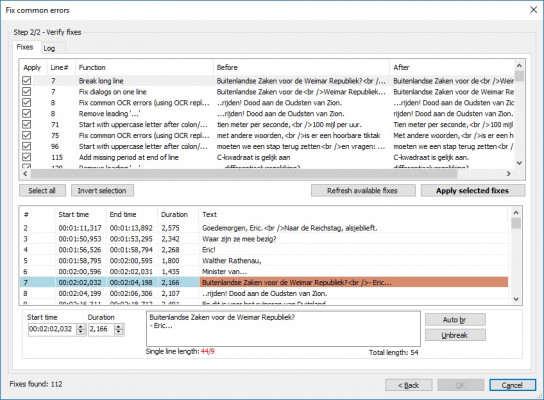Refresh available fixes
The image size is (544, 400).
point(363,190)
